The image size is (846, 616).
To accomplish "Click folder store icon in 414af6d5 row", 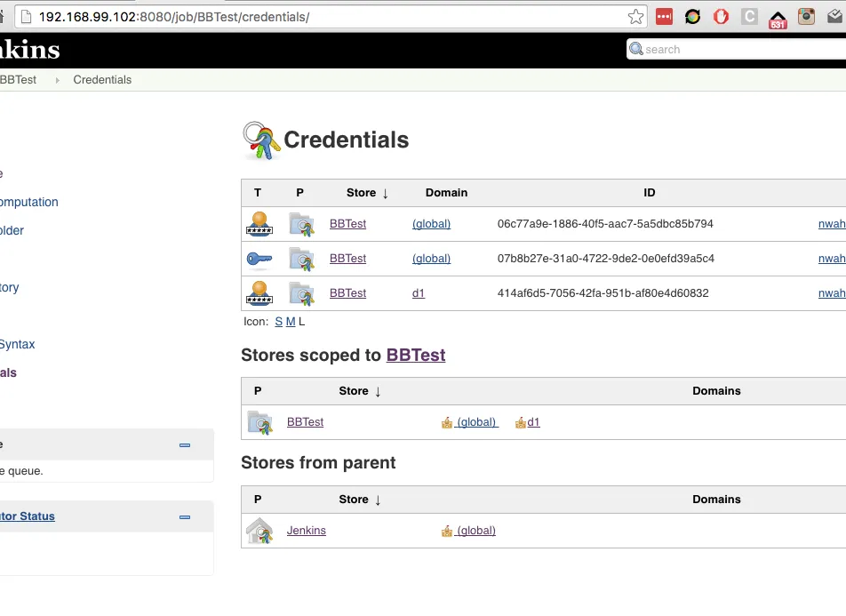I will coord(301,293).
